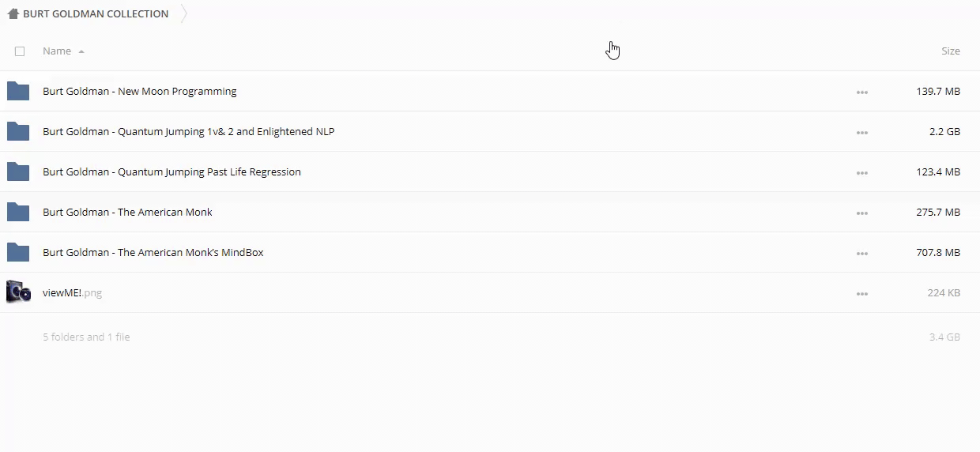Toggle the select all checkbox
The width and height of the screenshot is (980, 452).
[x=20, y=51]
